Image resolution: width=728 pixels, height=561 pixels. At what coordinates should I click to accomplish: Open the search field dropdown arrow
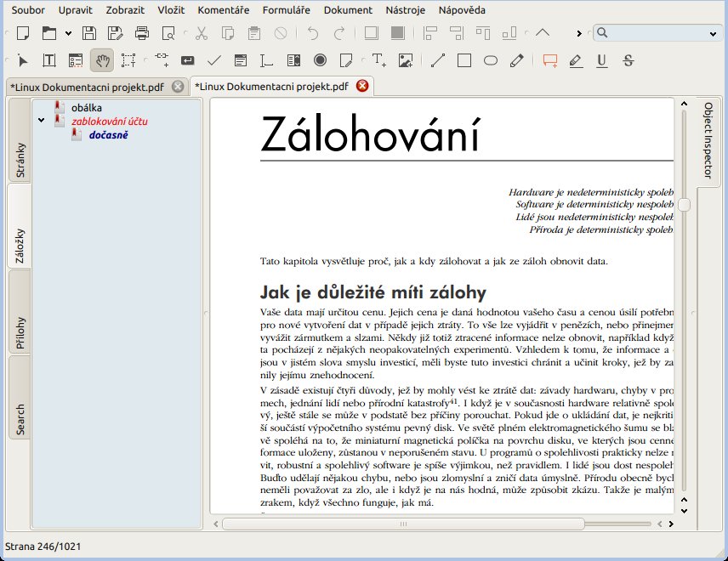[714, 33]
